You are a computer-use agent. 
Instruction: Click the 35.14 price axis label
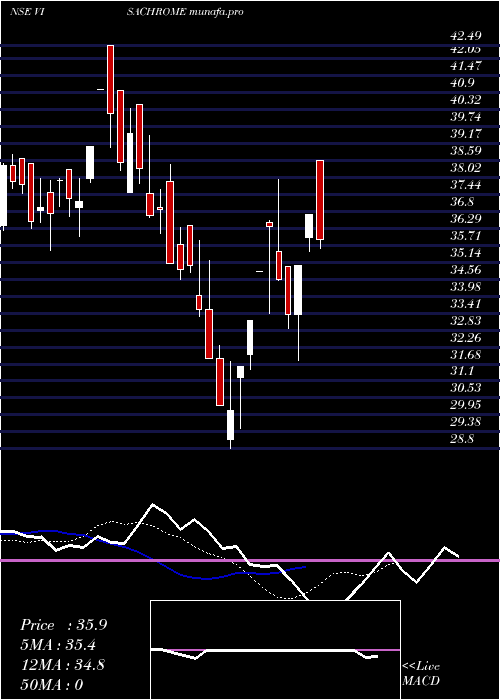[466, 253]
